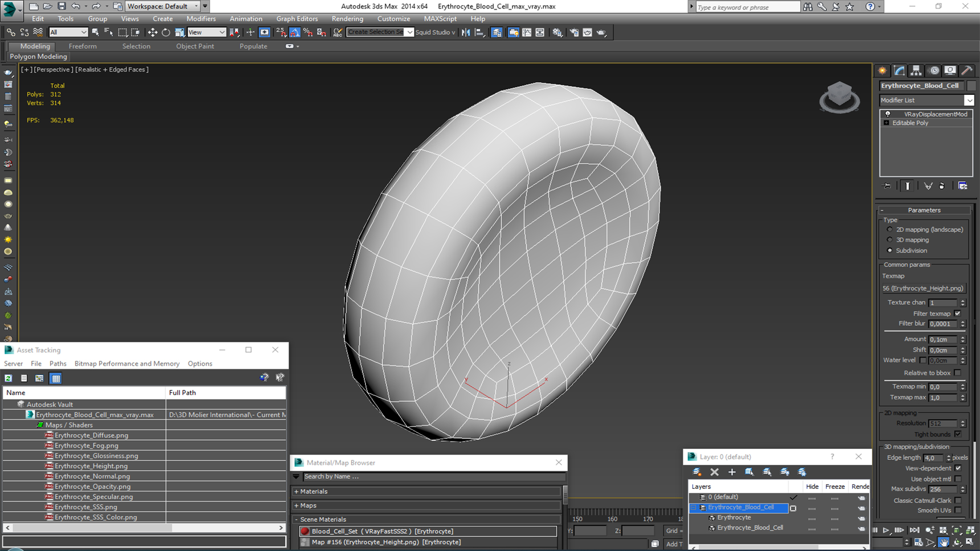Click Add Selected Objects plus icon in Layer window
This screenshot has height=551, width=980.
(x=732, y=472)
